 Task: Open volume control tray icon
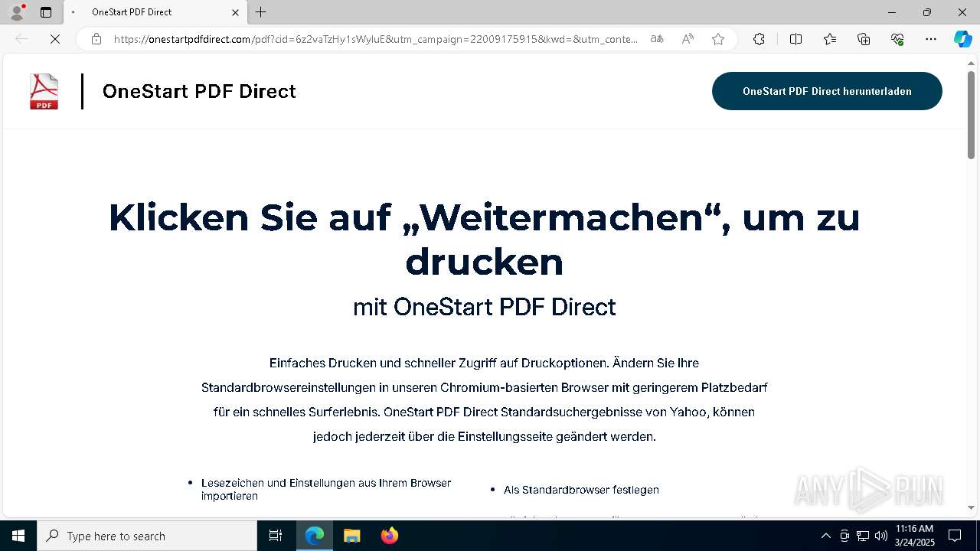click(881, 536)
